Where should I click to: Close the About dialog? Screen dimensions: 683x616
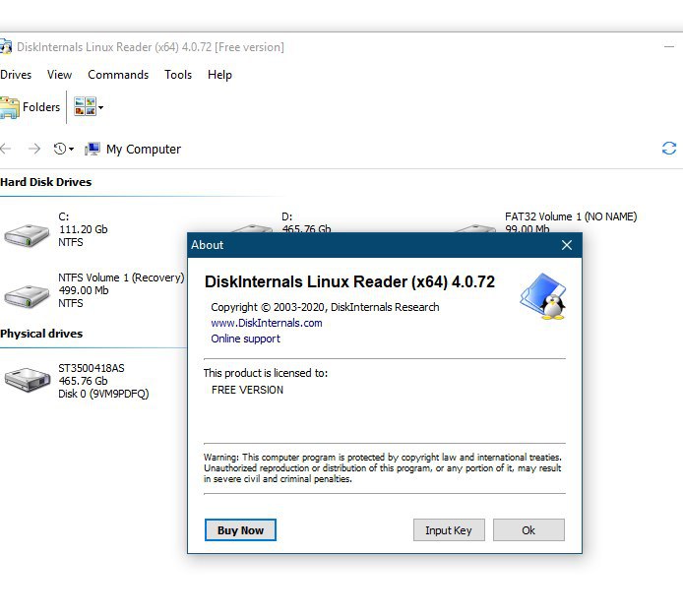[x=567, y=245]
